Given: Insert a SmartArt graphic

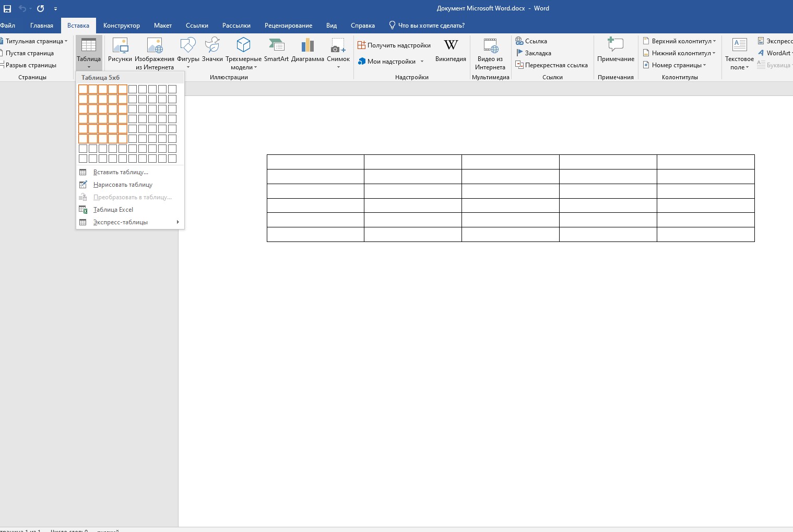Looking at the screenshot, I should [276, 50].
